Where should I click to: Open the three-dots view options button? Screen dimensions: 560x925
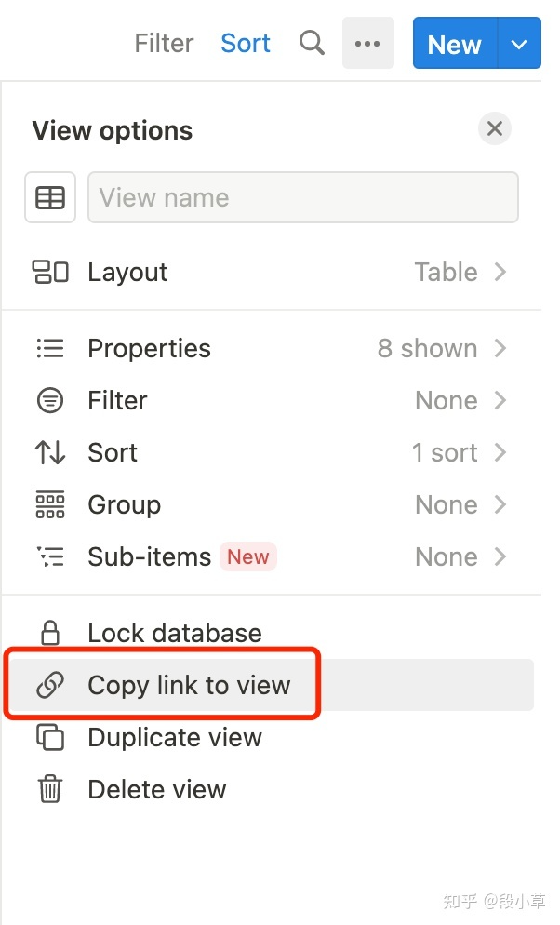tap(367, 43)
